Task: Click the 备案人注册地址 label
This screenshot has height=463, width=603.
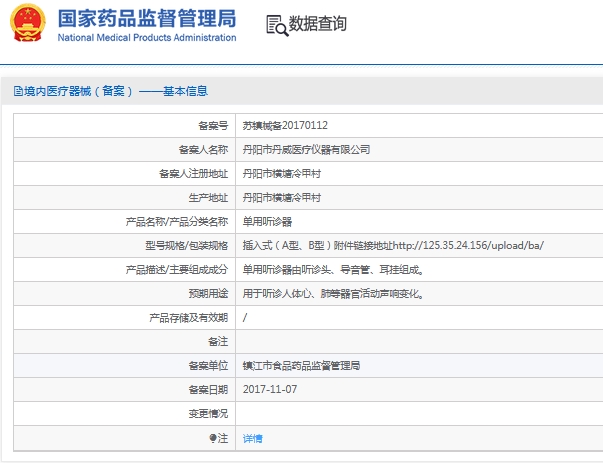Action: point(193,174)
